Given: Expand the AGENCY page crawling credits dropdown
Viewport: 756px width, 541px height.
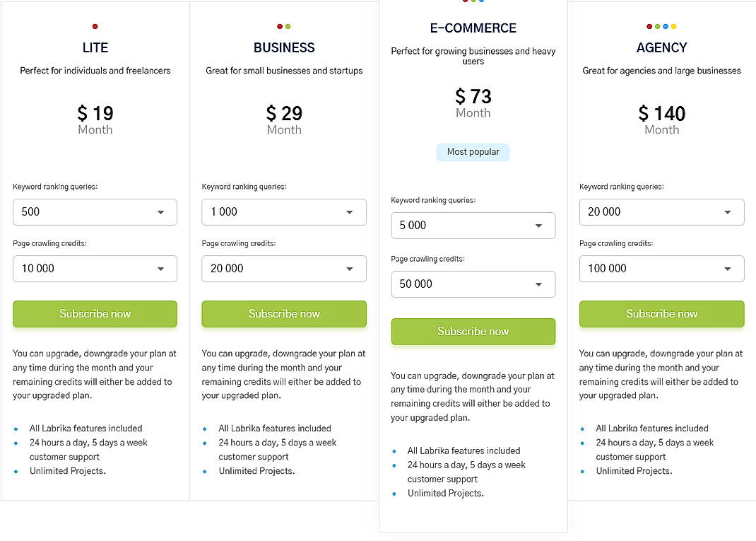Looking at the screenshot, I should [662, 269].
